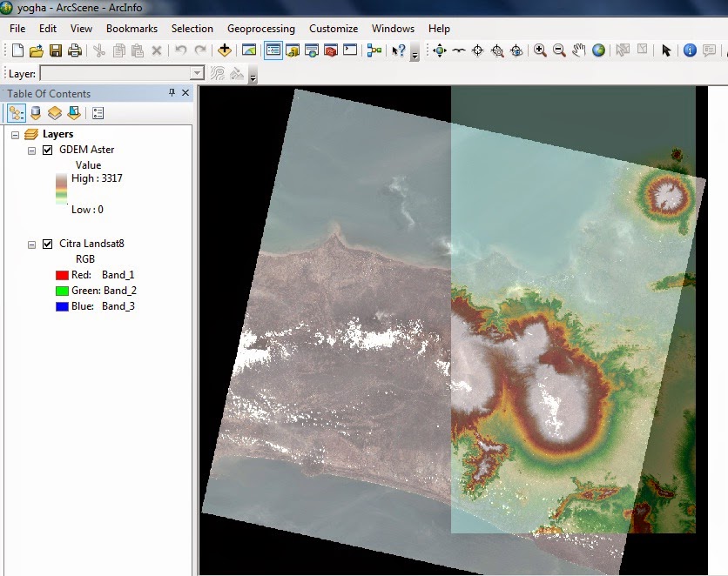Open the Bookmarks menu
The width and height of the screenshot is (728, 576).
coord(131,29)
